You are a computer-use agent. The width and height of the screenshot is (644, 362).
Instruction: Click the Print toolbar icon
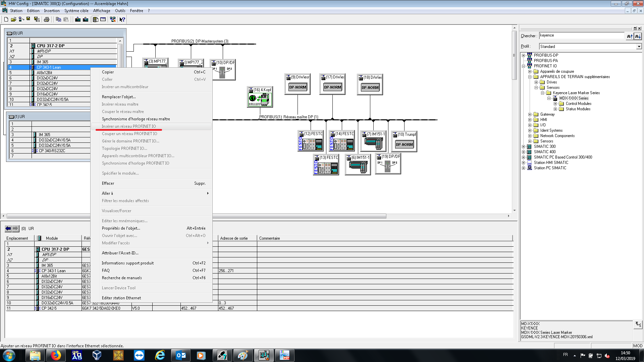tap(47, 19)
